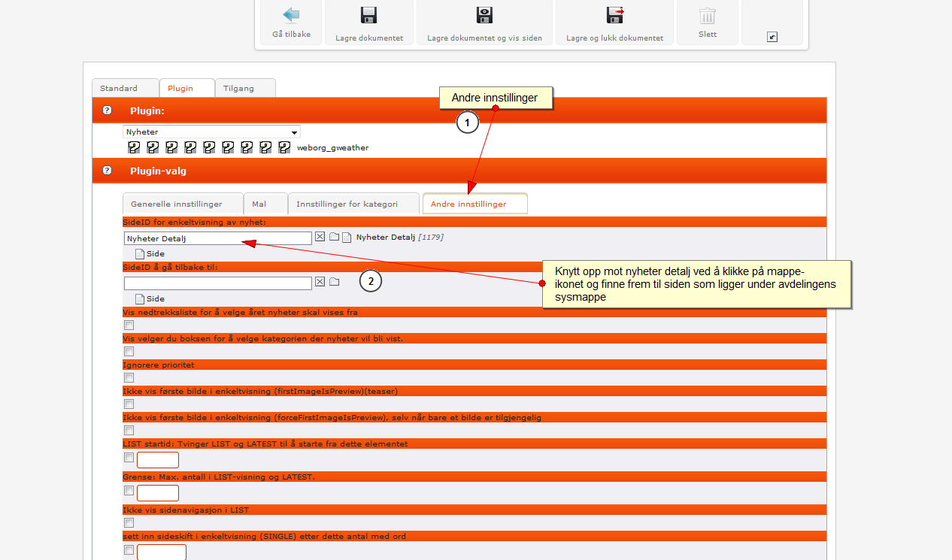
Task: Switch to the Mal tab
Action: 265,204
